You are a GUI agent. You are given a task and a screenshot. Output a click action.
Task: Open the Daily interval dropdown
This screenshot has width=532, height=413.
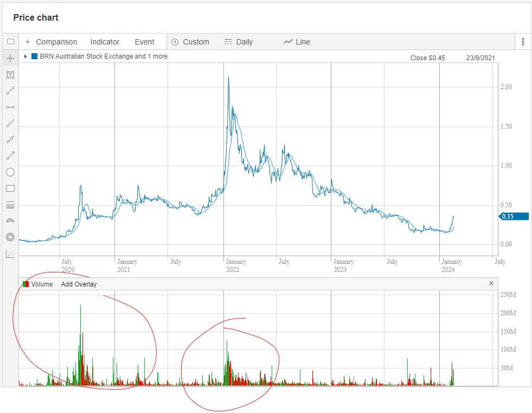click(239, 42)
